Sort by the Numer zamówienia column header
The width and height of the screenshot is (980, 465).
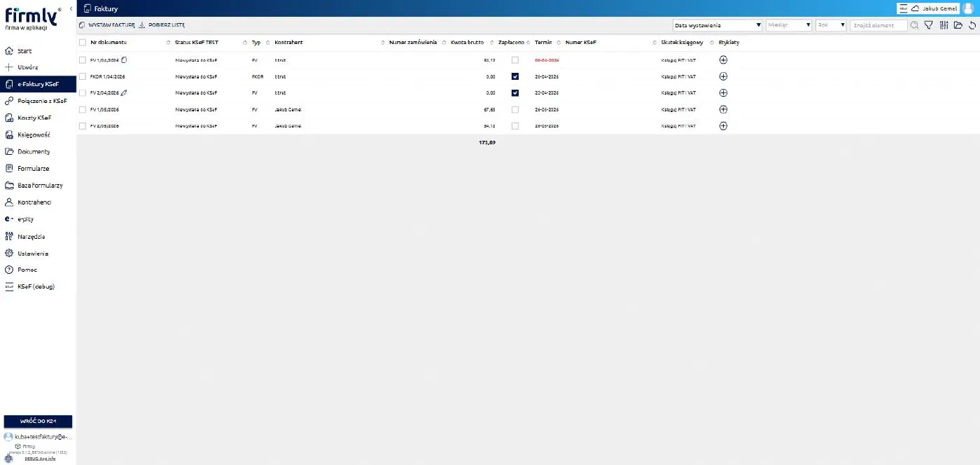413,43
